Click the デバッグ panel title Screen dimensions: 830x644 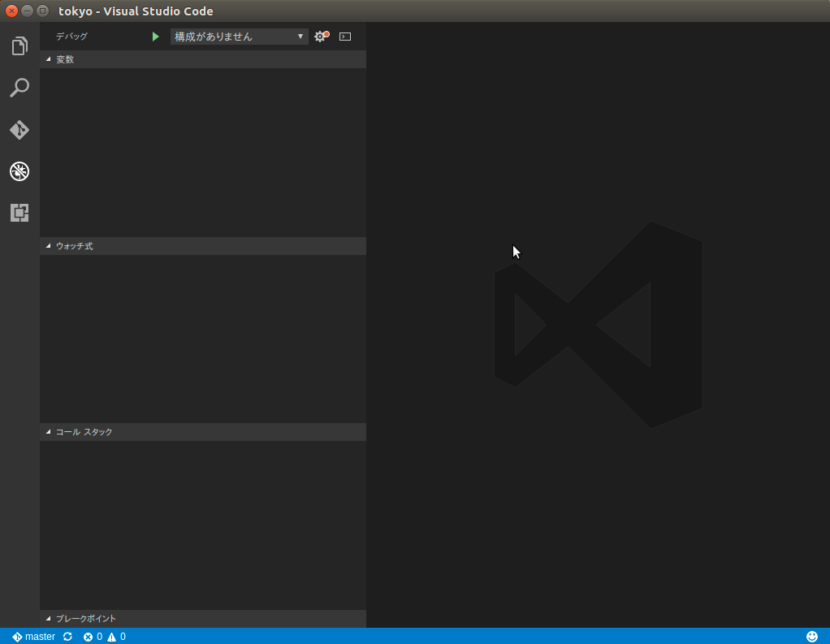[71, 37]
